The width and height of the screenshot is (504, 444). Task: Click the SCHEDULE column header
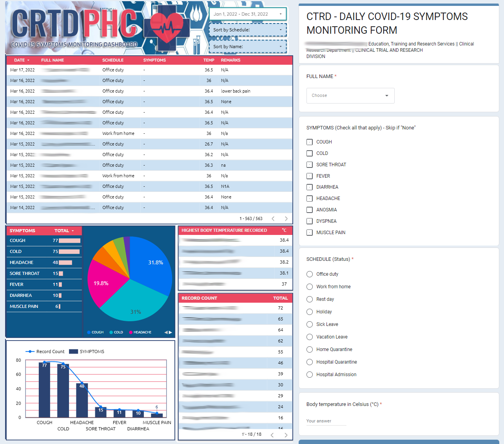113,60
